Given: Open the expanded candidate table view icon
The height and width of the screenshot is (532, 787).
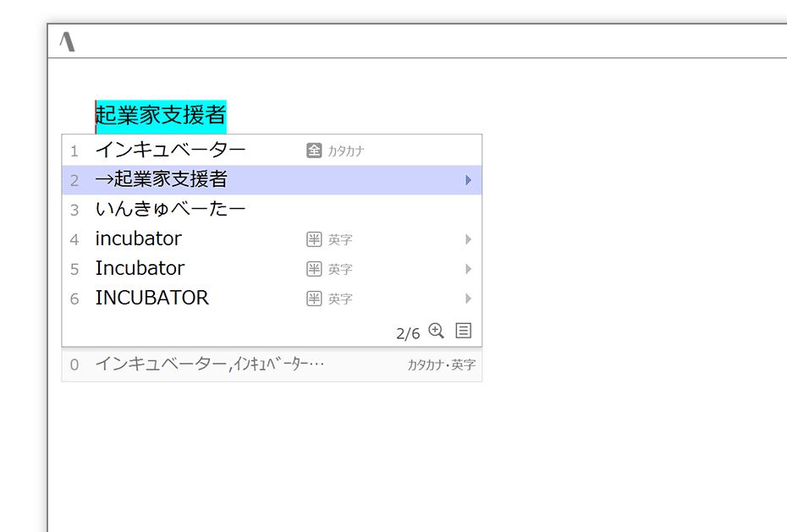Looking at the screenshot, I should point(463,331).
